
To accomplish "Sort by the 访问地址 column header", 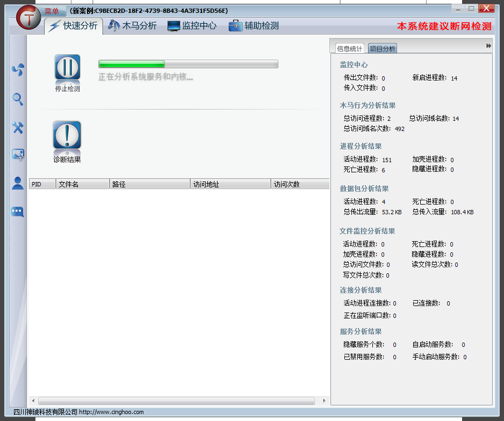I will coord(231,184).
